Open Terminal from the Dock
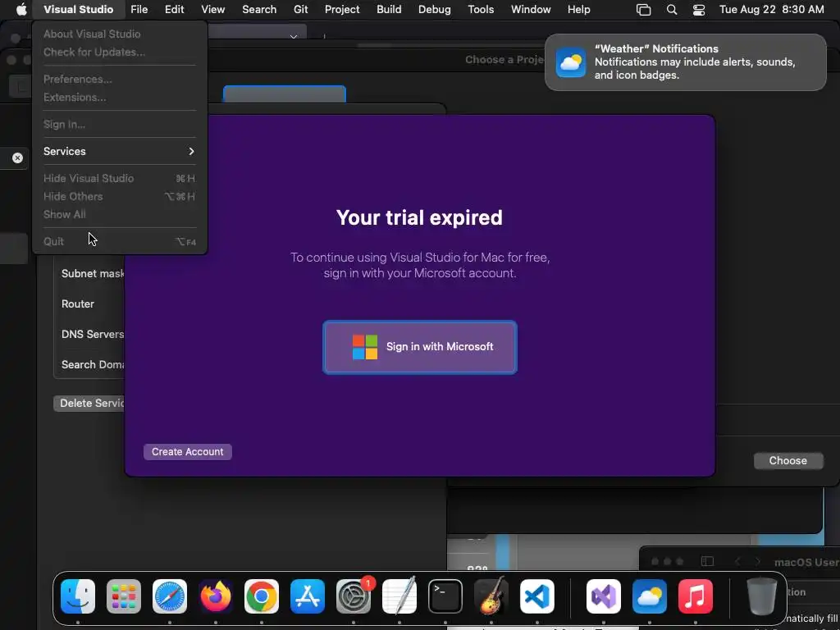Viewport: 840px width, 630px height. 445,596
